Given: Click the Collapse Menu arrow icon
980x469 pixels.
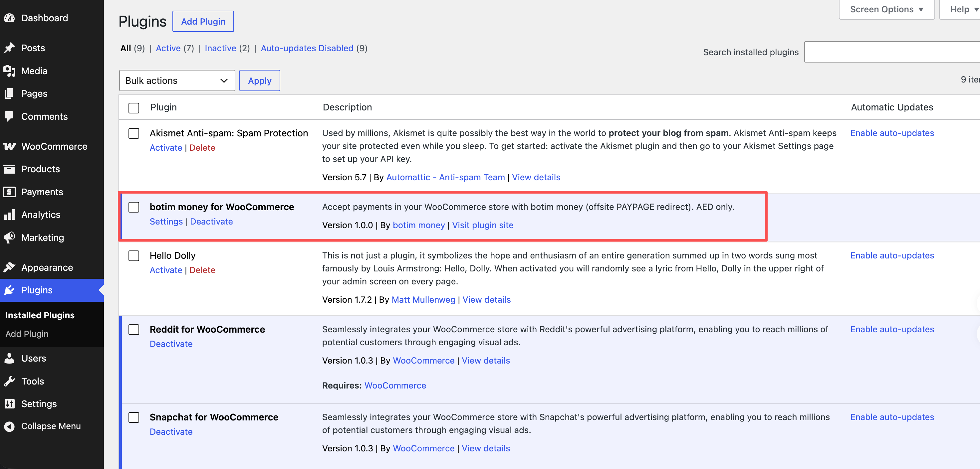Looking at the screenshot, I should click(x=10, y=426).
